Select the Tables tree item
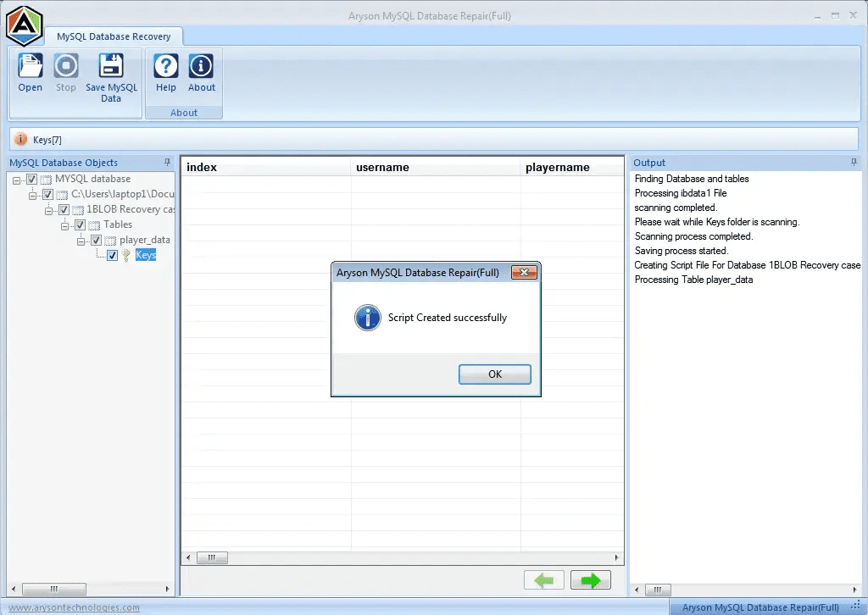Image resolution: width=868 pixels, height=615 pixels. point(118,224)
